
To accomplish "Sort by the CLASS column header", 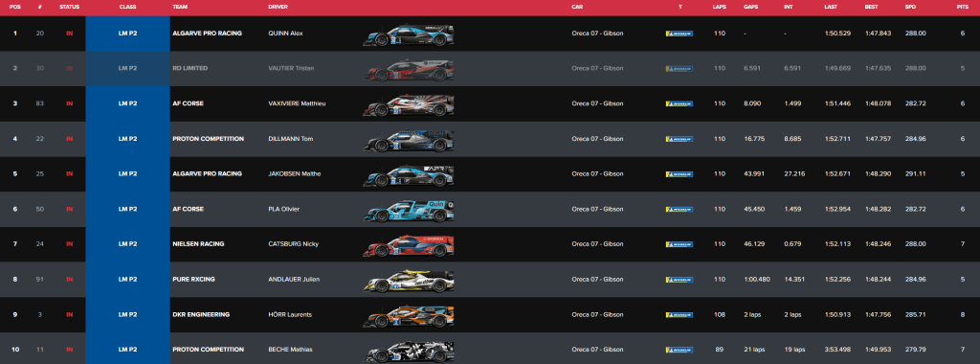I will pyautogui.click(x=127, y=7).
